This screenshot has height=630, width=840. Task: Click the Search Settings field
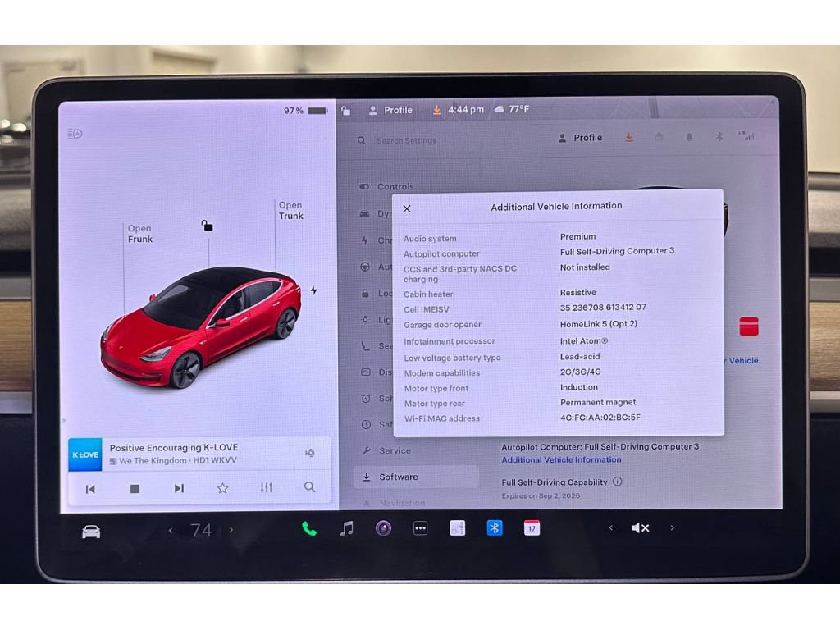407,140
